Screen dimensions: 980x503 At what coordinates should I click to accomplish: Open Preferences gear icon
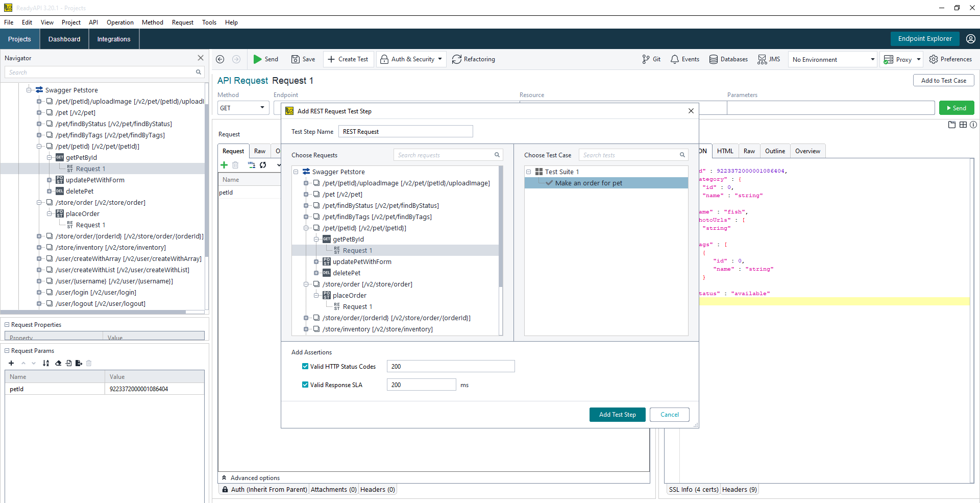pos(934,59)
